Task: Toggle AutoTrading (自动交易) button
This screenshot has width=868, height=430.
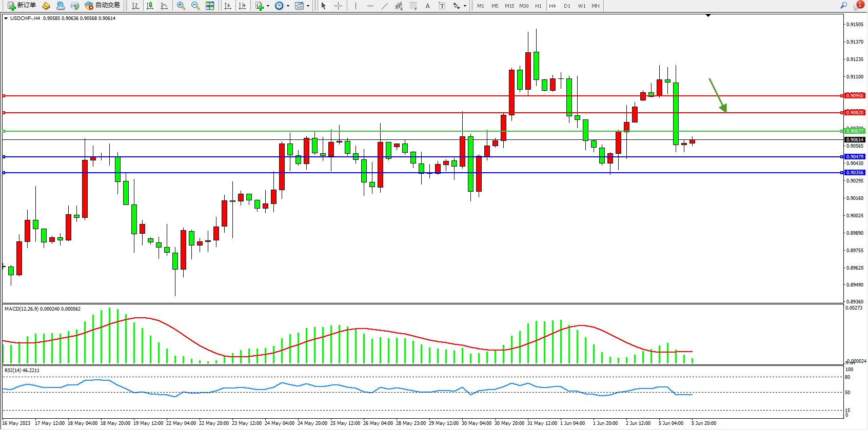Action: tap(103, 6)
